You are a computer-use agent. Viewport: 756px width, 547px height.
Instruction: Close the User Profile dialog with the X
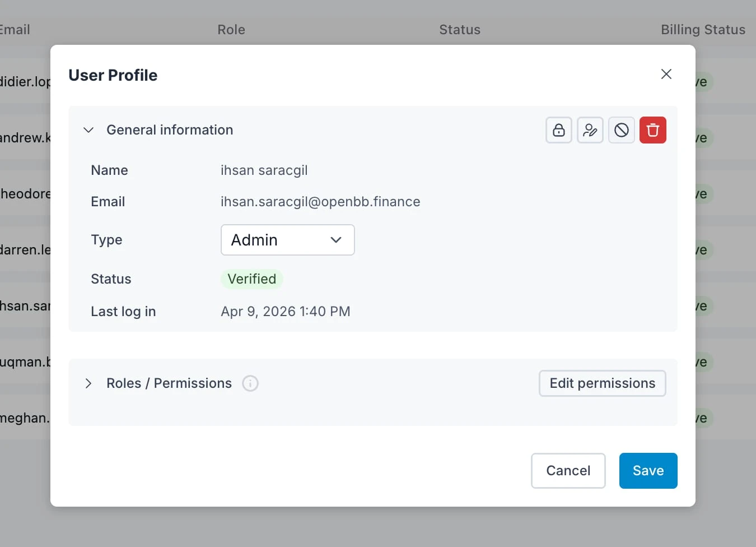point(666,73)
